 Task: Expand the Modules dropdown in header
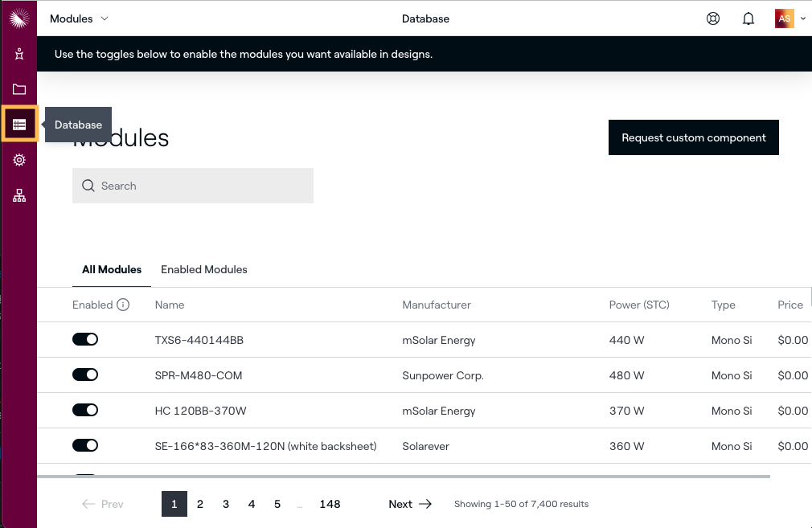pos(79,18)
